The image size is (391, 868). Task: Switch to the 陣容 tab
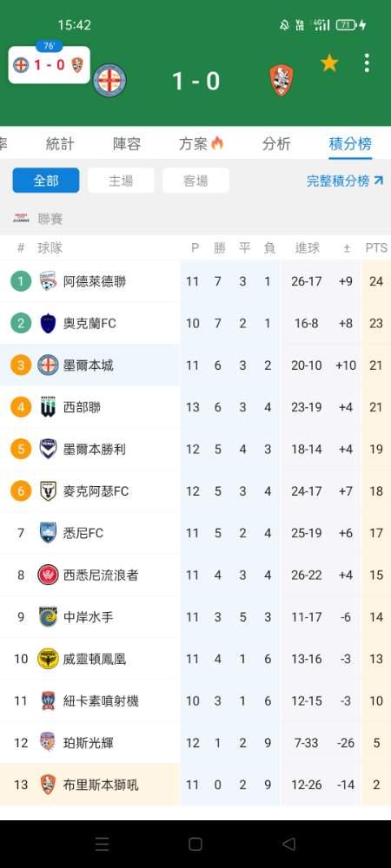point(127,144)
